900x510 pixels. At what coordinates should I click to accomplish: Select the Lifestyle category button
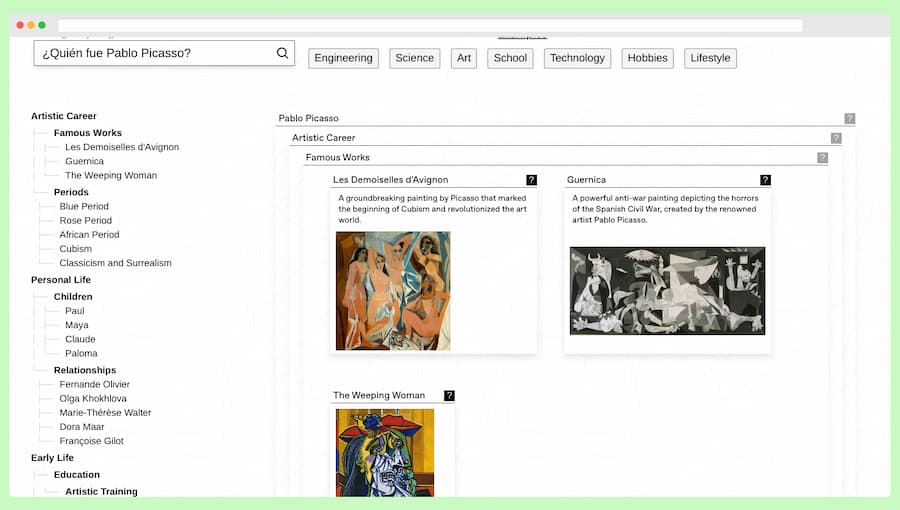coord(710,58)
